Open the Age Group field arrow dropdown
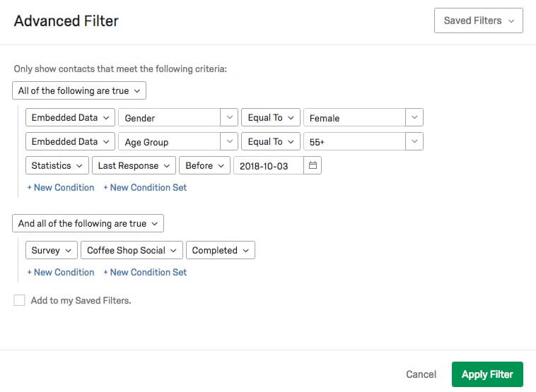 pos(229,141)
